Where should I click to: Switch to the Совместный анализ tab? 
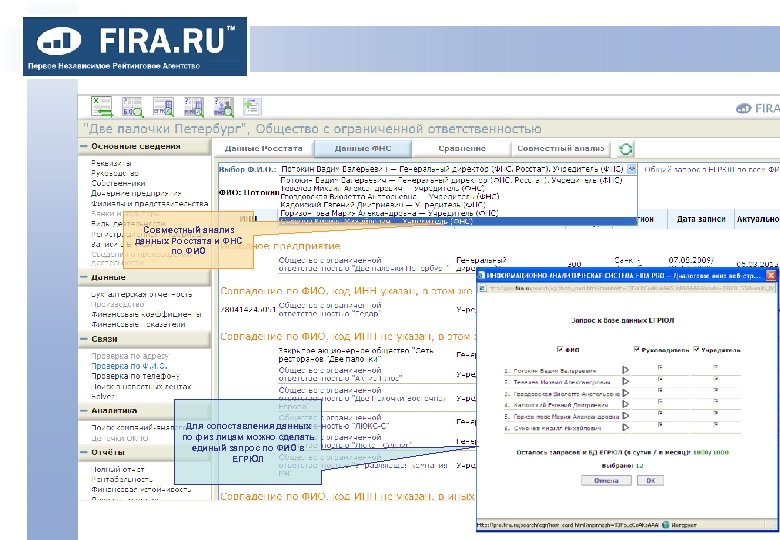[x=561, y=148]
